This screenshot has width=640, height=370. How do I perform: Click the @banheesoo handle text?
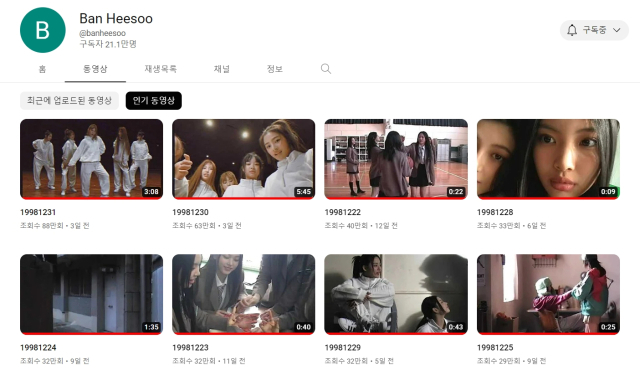tap(102, 33)
